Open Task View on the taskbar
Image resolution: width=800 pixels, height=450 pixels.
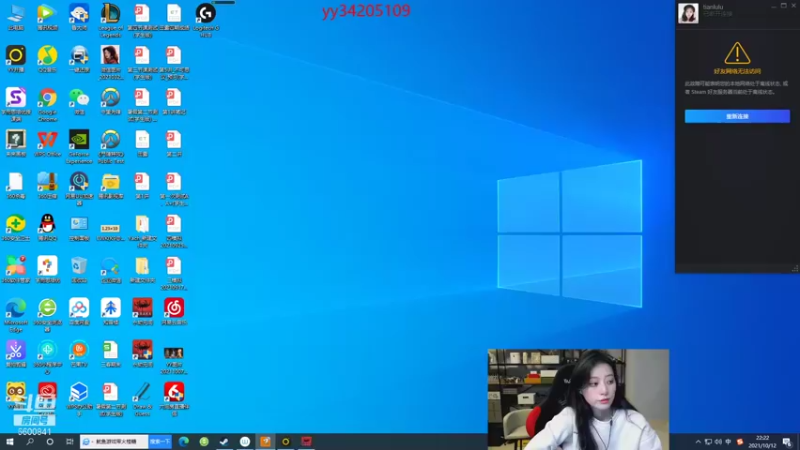69,442
